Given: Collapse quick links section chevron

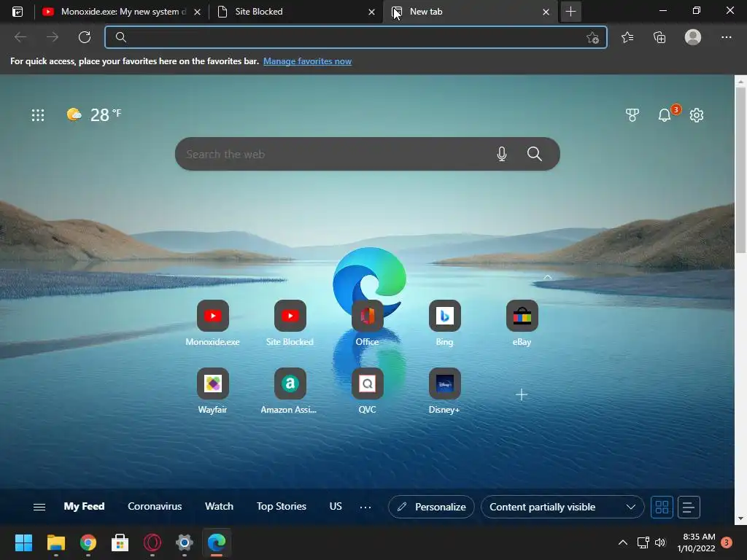Looking at the screenshot, I should tap(547, 277).
